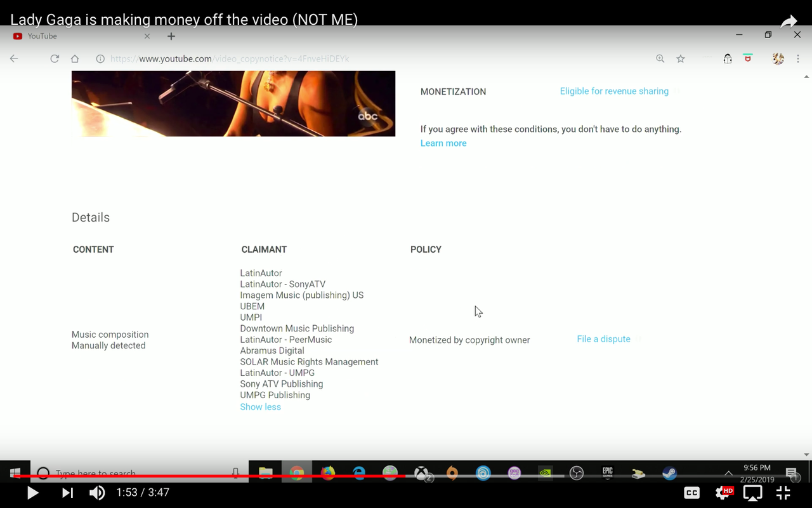The width and height of the screenshot is (812, 508).
Task: Click the red shield extension icon
Action: click(748, 58)
